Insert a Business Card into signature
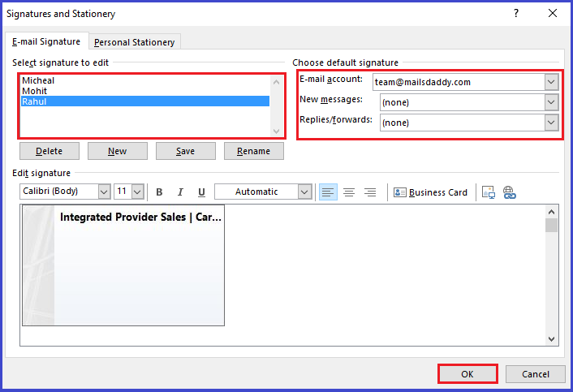Screen dimensions: 573x392 430,192
